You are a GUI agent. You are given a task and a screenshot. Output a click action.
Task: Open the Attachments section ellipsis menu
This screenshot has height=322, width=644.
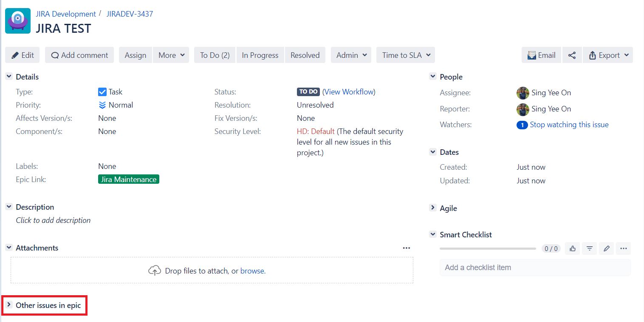[x=407, y=248]
